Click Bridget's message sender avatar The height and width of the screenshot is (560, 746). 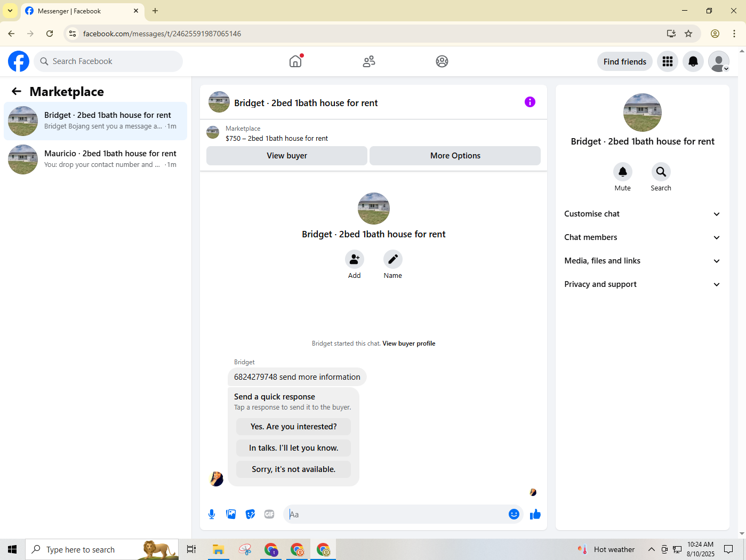(x=216, y=479)
